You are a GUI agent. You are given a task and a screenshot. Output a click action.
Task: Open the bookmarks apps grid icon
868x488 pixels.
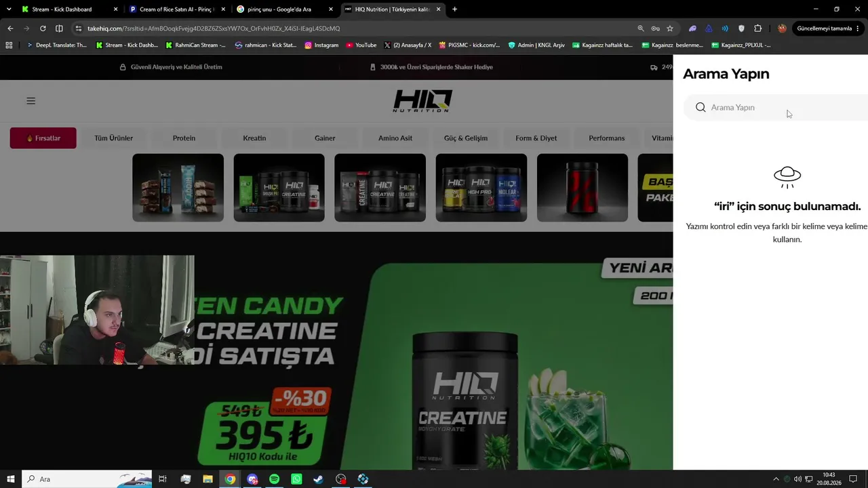[9, 45]
